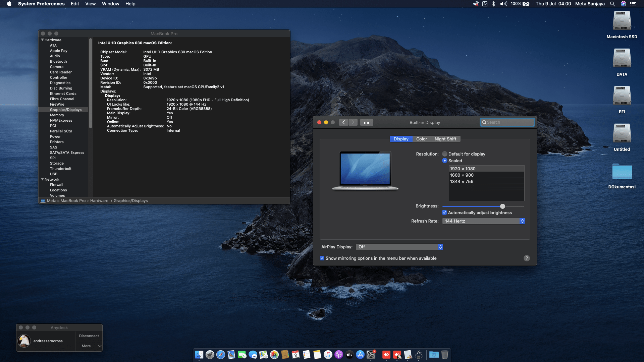The height and width of the screenshot is (362, 644).
Task: Open the Trash in the Dock
Action: (445, 355)
